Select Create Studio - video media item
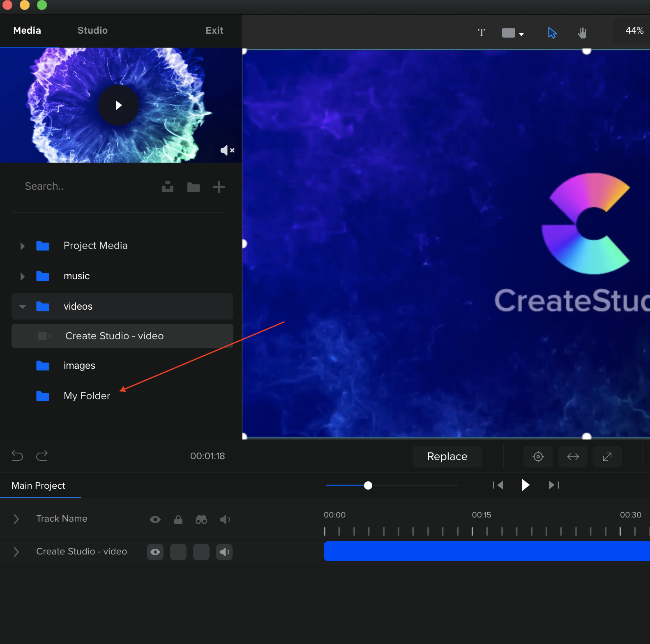The image size is (650, 644). [x=122, y=336]
